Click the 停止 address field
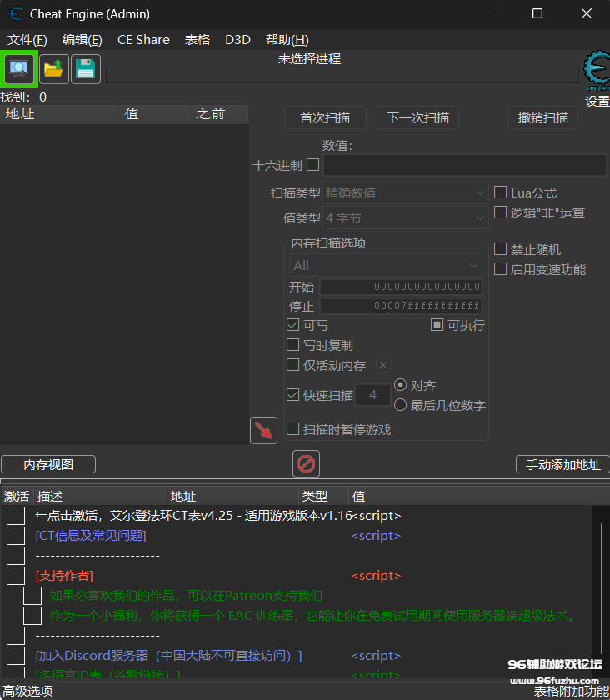Viewport: 610px width, 700px height. pos(401,306)
